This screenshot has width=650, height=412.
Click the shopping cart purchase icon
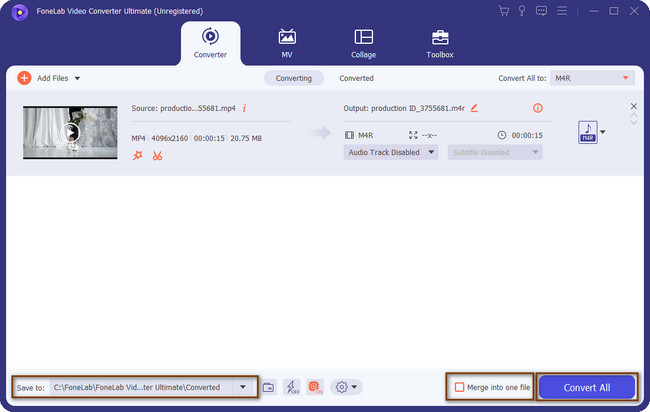(x=504, y=11)
